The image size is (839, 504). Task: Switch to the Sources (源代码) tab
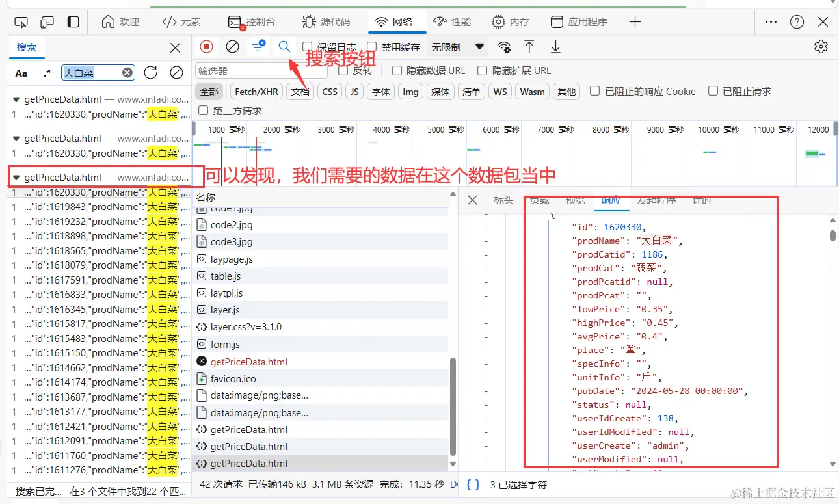click(326, 22)
